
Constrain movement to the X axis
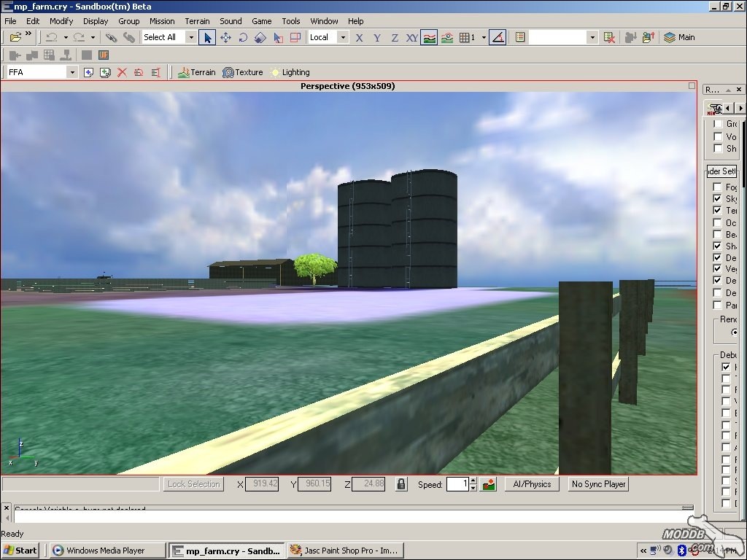pos(359,37)
